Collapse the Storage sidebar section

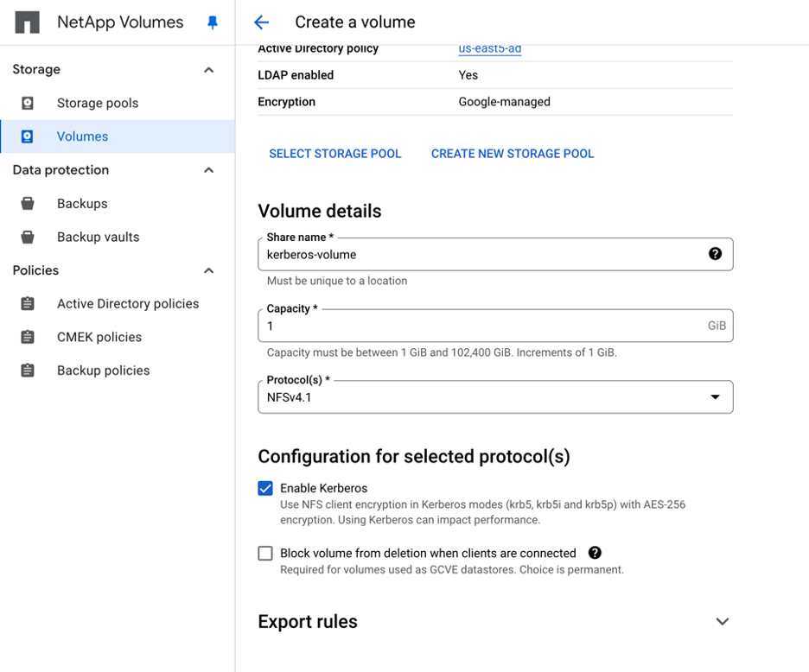[208, 70]
